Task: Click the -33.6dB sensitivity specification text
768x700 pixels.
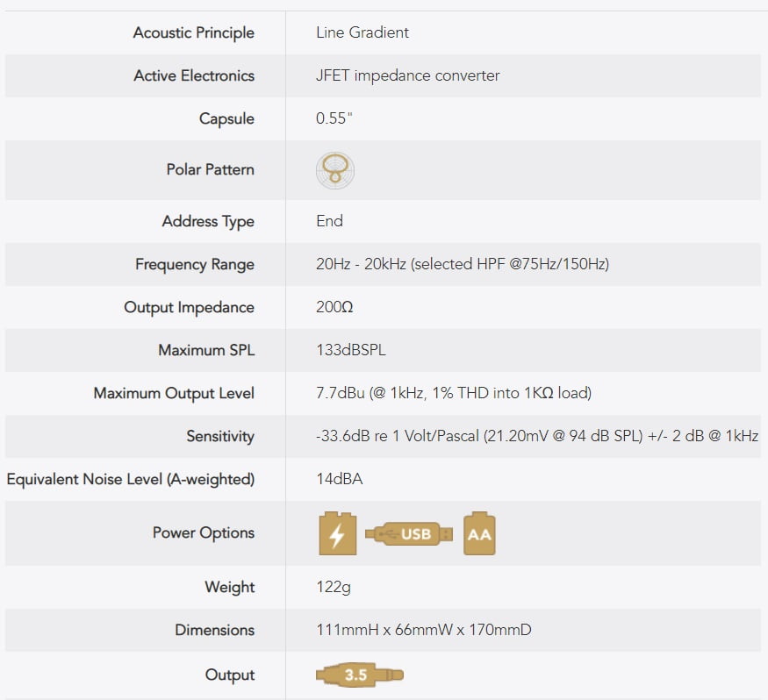Action: point(536,436)
